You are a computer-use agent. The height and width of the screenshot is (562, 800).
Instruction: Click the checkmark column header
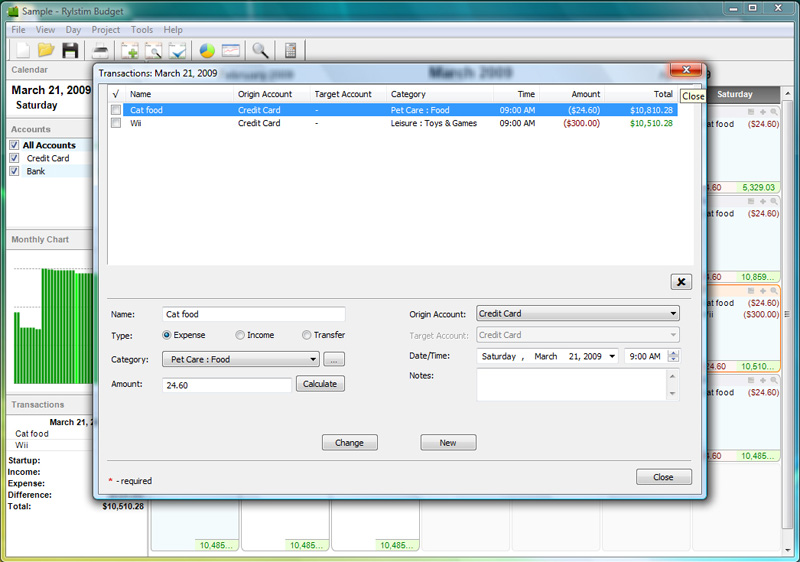pyautogui.click(x=116, y=94)
